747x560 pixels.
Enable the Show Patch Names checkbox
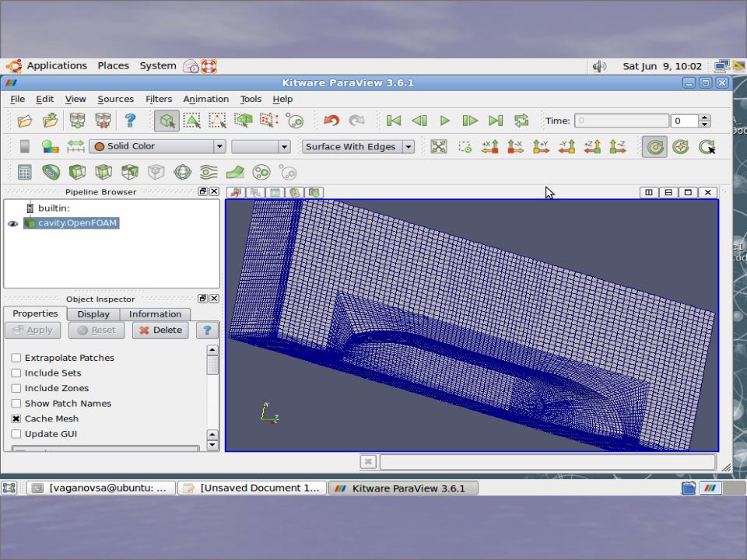[16, 404]
